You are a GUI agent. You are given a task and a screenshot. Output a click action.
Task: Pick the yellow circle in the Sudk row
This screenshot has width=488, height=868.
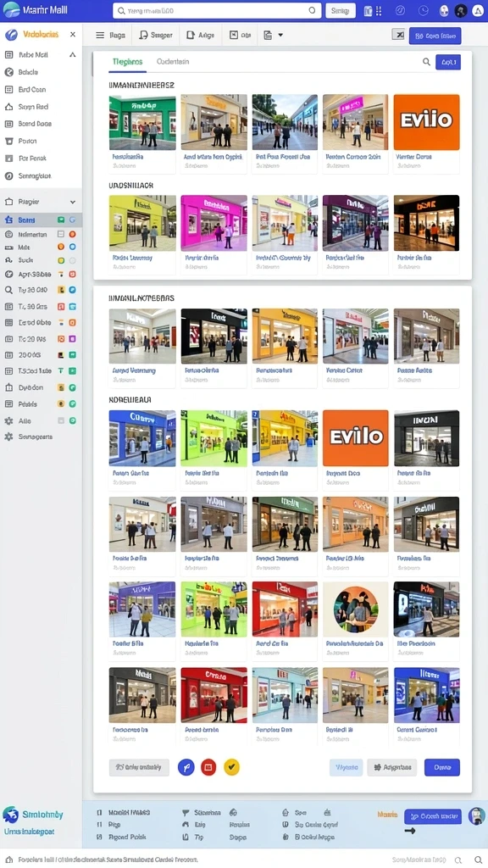(x=61, y=260)
